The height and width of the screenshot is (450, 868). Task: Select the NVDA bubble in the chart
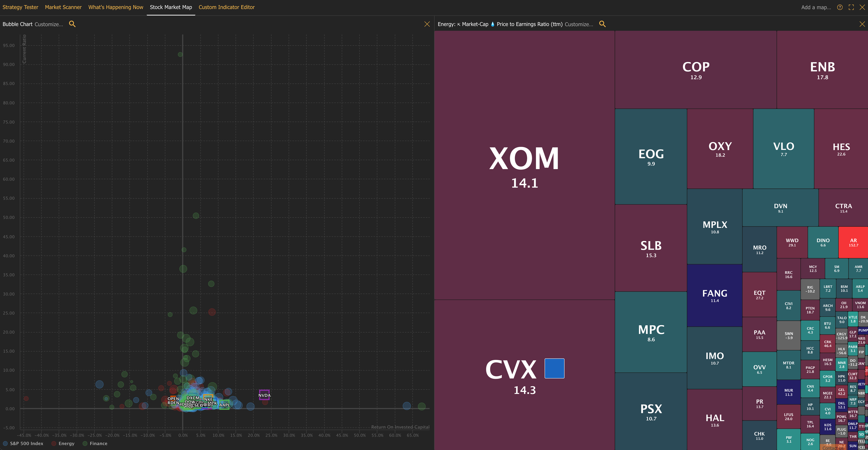click(264, 395)
